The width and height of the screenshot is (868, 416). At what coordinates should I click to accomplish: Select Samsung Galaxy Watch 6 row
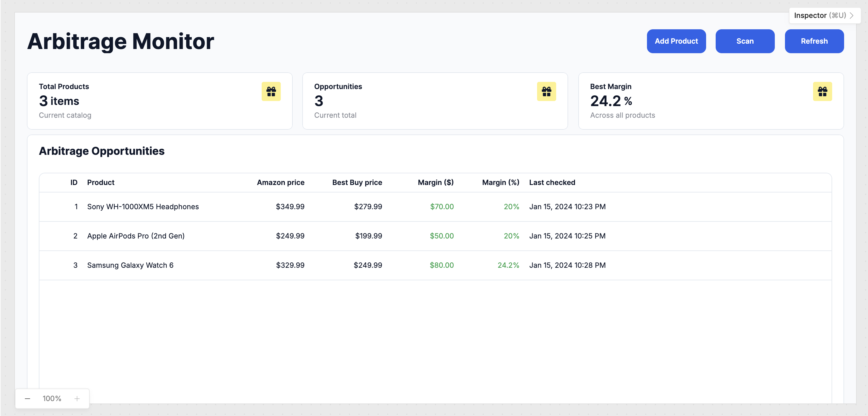pos(130,265)
